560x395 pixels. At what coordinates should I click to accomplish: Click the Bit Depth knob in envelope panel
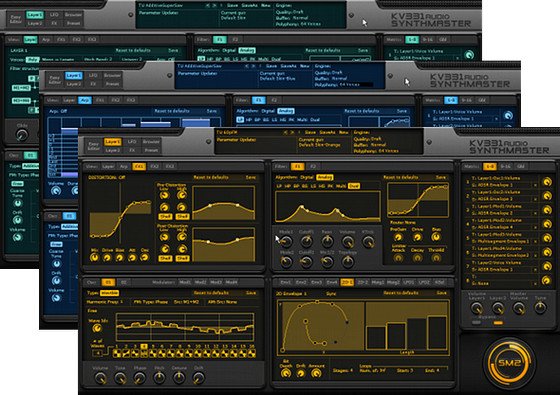click(x=286, y=373)
